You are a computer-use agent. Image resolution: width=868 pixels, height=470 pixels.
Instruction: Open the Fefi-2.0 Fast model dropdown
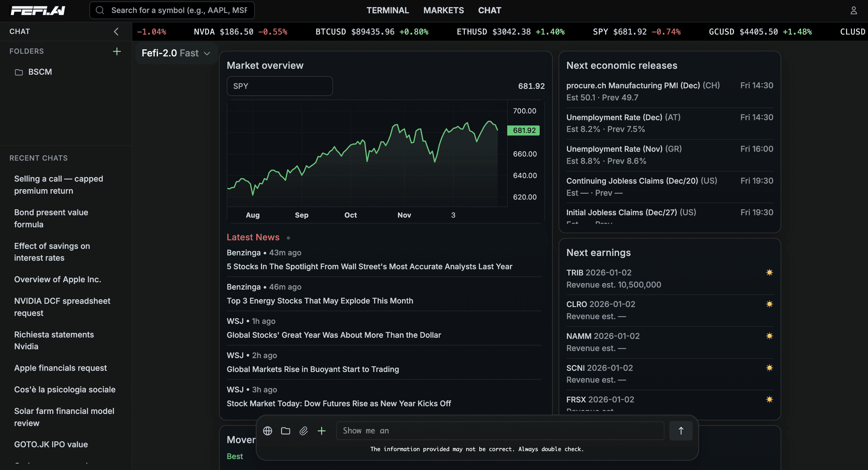176,53
